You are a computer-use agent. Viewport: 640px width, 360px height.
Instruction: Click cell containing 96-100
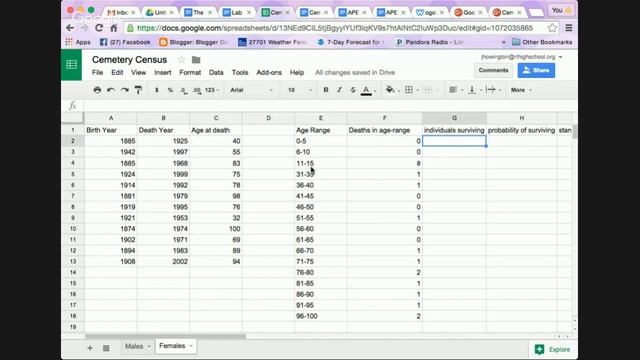point(320,316)
